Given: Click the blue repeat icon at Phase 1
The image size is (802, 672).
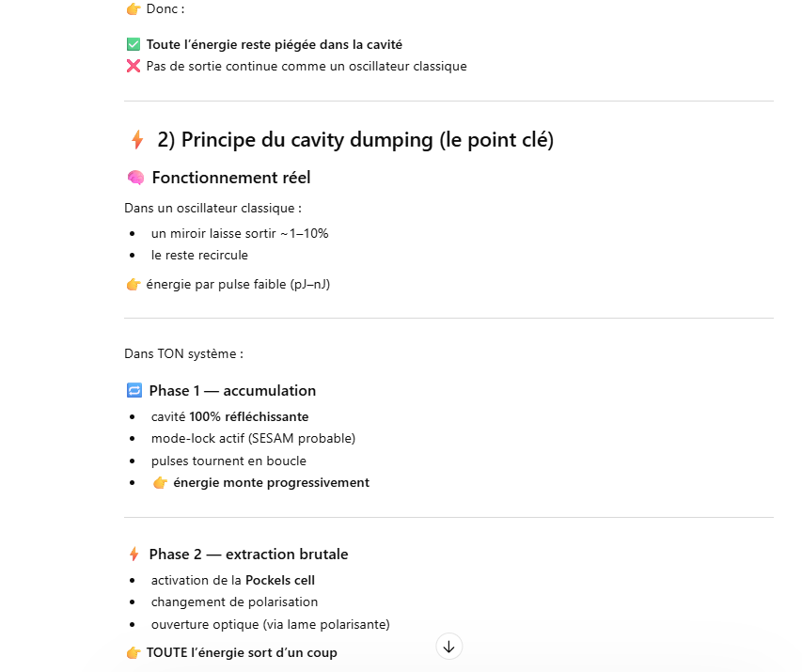Looking at the screenshot, I should [x=134, y=390].
